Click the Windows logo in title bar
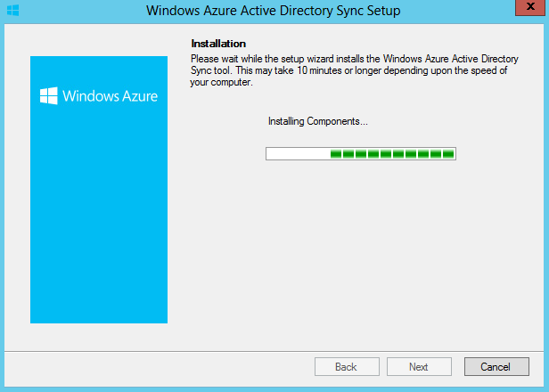 [x=13, y=10]
